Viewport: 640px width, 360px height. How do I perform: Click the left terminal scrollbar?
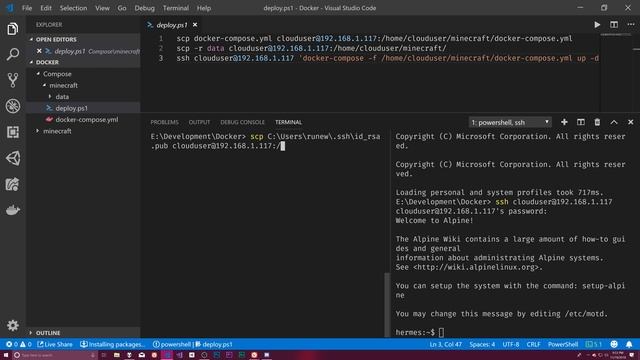pyautogui.click(x=387, y=304)
